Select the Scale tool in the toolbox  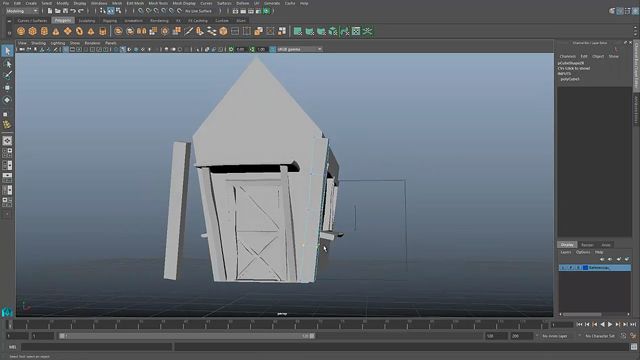click(x=6, y=114)
